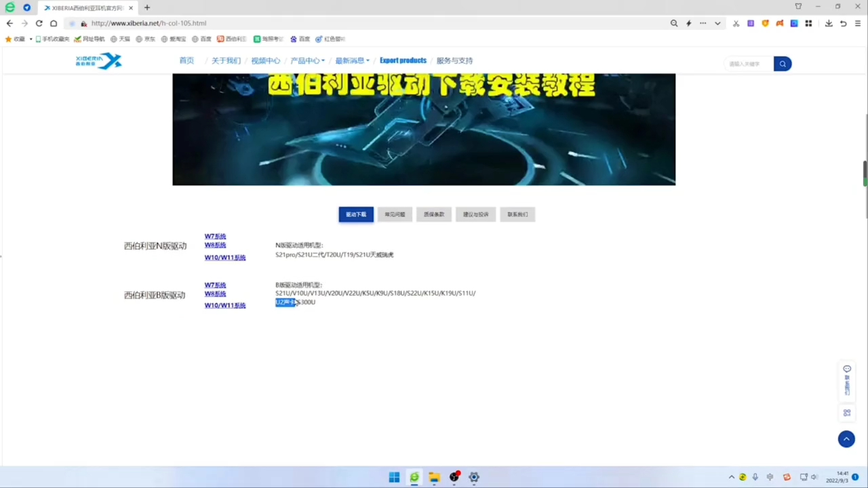868x488 pixels.
Task: Click the 西伯利亚B版驱动 heading text
Action: (155, 296)
